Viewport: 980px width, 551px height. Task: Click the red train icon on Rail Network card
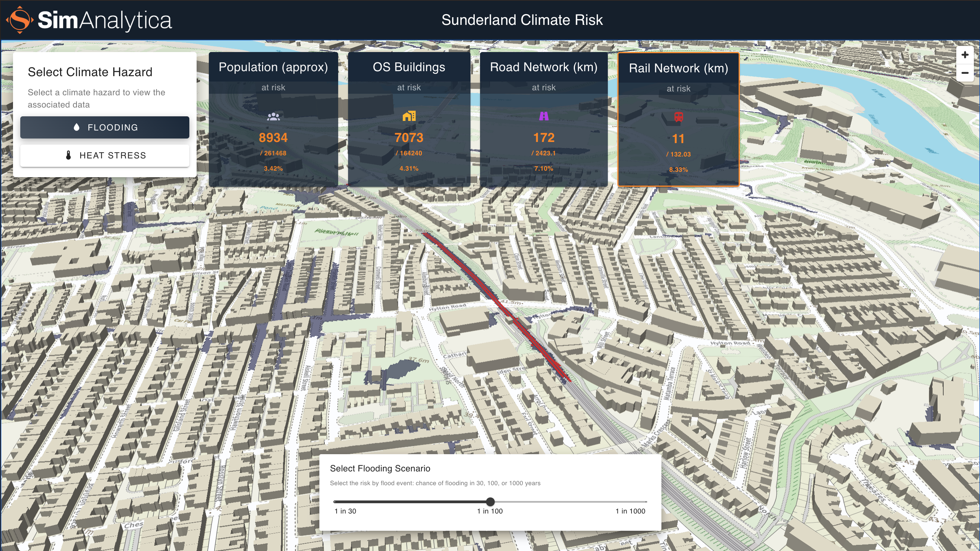click(x=679, y=117)
